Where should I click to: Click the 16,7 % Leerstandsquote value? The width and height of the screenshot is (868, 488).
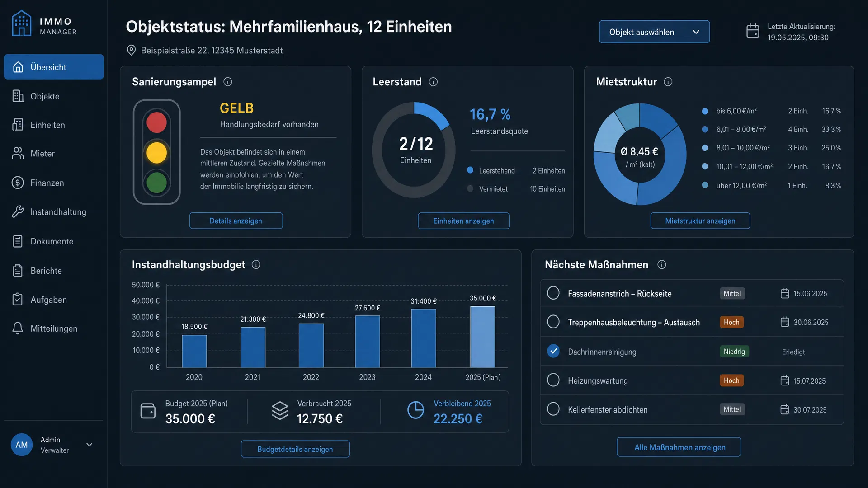[x=490, y=114]
